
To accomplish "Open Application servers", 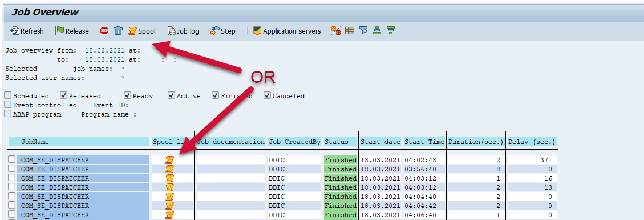I will 287,31.
